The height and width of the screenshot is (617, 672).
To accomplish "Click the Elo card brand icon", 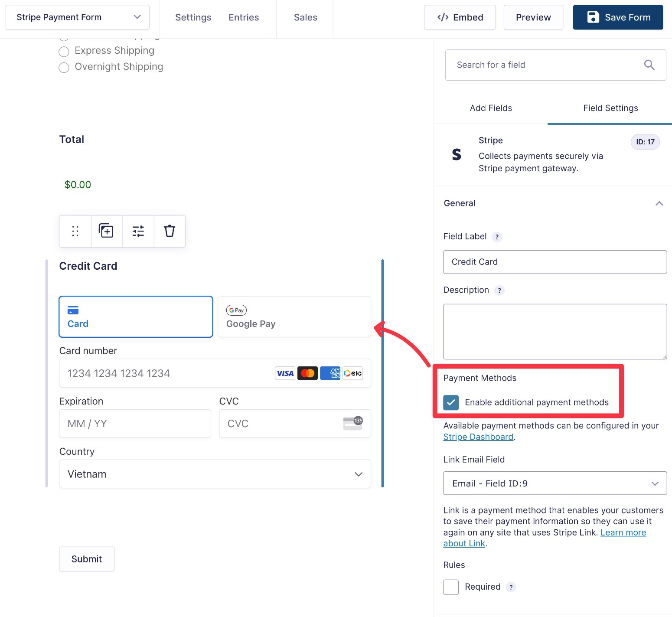I will click(x=352, y=373).
